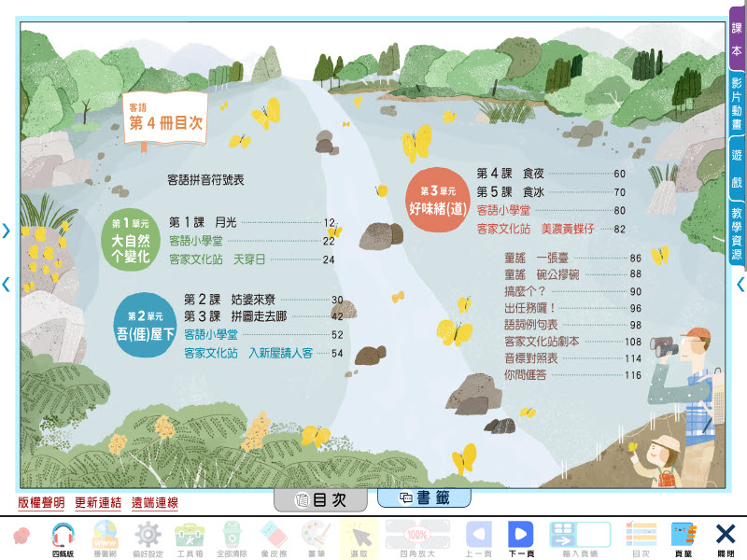Screen dimensions: 747x560
Task: Click the blue 第2單元 吾屋下 circle
Action: (146, 325)
